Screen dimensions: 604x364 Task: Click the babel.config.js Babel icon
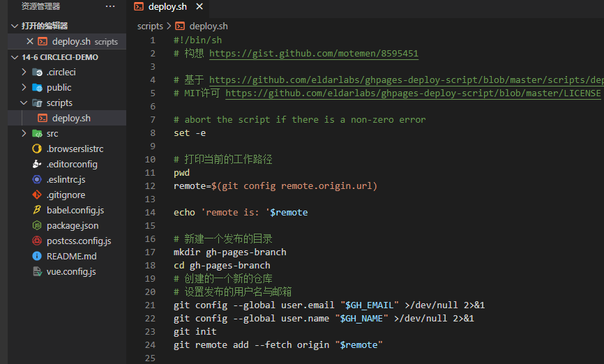tap(37, 210)
